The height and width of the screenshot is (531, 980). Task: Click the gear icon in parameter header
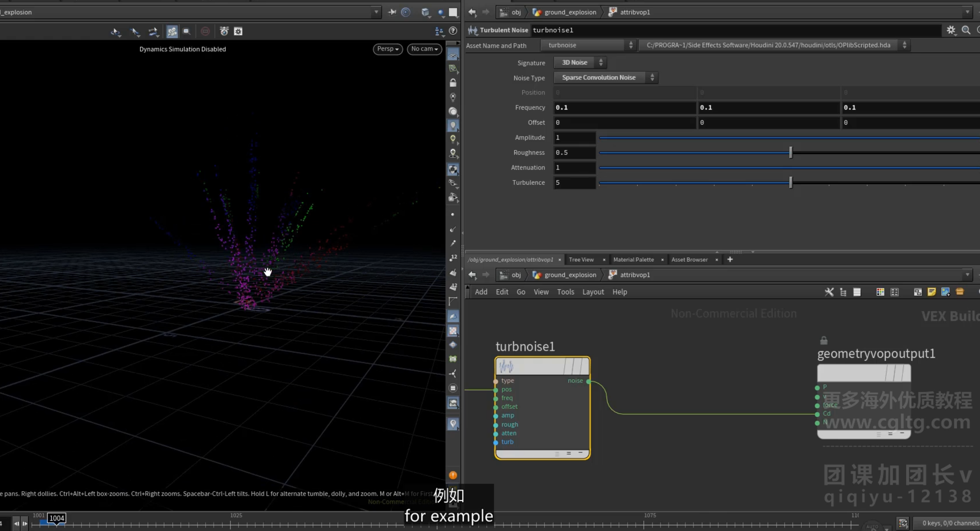click(x=951, y=30)
